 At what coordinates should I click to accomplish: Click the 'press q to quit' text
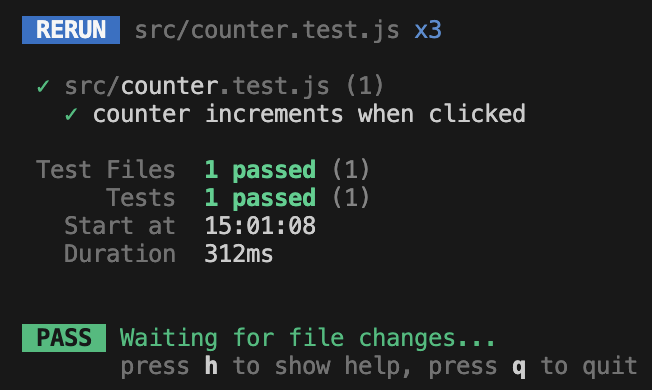coord(533,367)
